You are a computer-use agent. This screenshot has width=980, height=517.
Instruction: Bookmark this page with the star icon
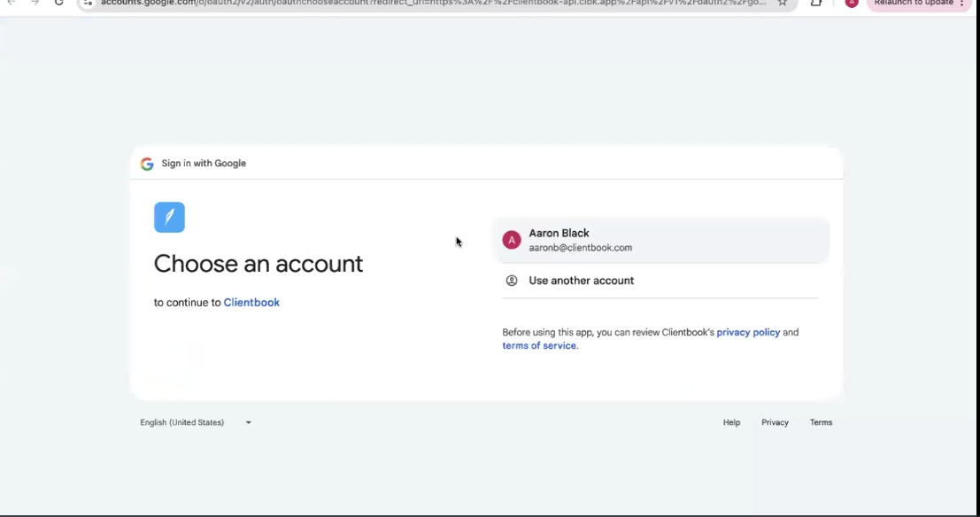(x=783, y=3)
